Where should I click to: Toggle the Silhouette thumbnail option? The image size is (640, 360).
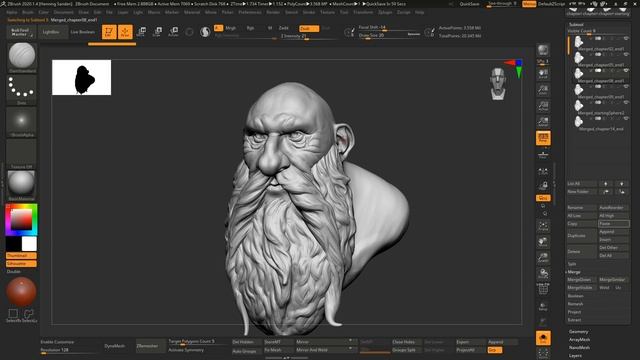[21, 264]
